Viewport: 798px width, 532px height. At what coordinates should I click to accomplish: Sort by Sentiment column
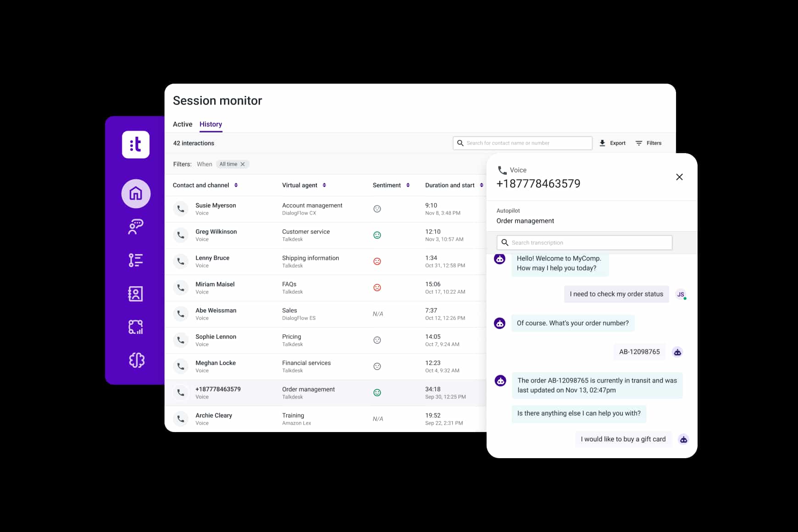click(x=408, y=185)
